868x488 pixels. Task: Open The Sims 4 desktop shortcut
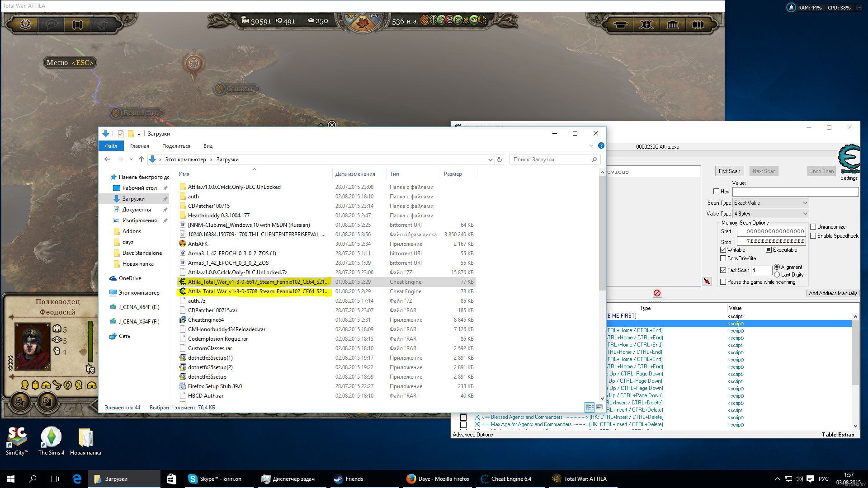pos(51,441)
